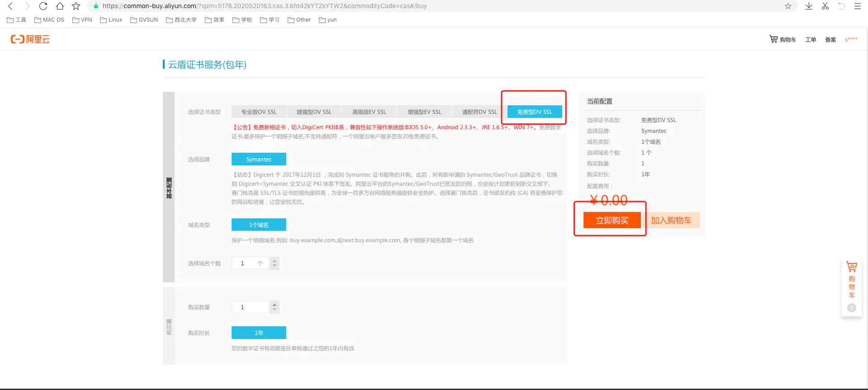Select the 专业版OV SSL certificate type
Viewport: 868px width, 390px height.
point(259,112)
